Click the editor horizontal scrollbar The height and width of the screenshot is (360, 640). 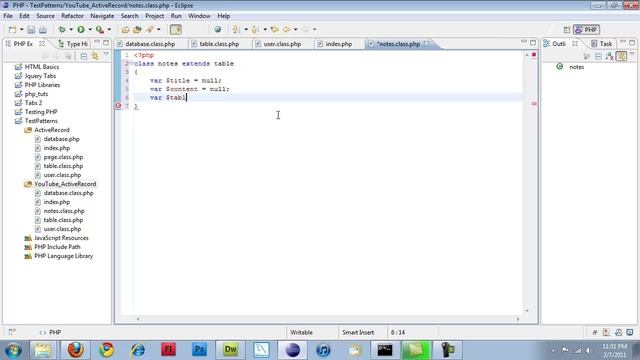(328, 319)
